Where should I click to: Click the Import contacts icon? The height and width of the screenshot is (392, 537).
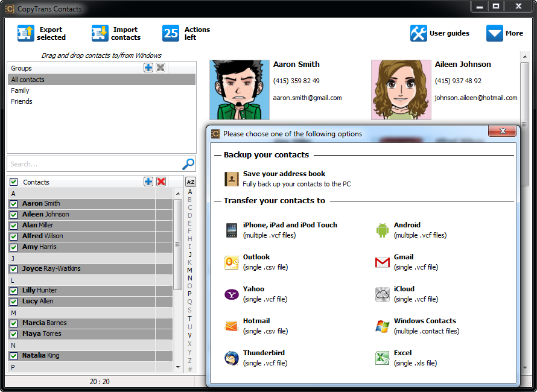click(x=100, y=33)
